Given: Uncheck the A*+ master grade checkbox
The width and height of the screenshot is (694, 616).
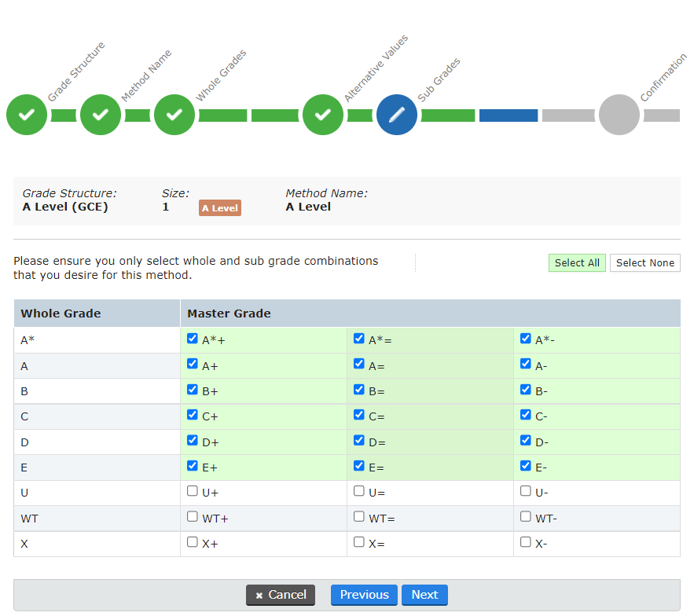Looking at the screenshot, I should tap(192, 338).
